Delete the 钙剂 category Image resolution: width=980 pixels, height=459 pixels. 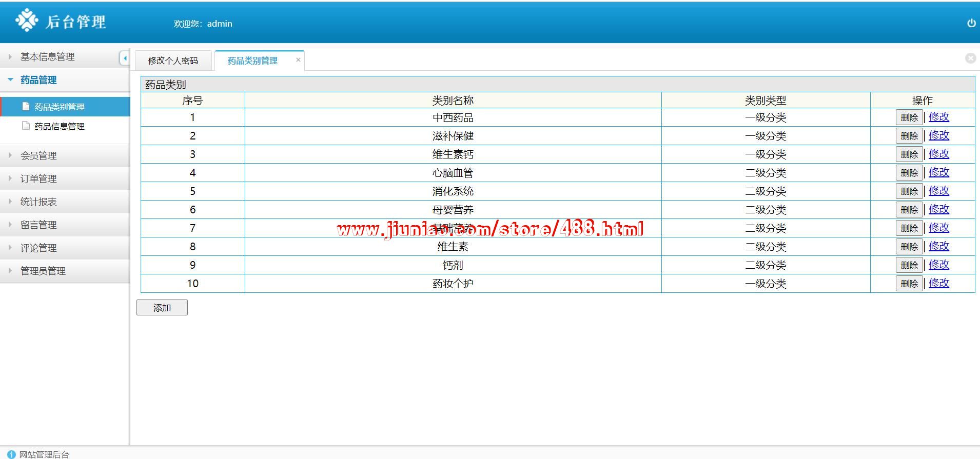(x=909, y=265)
